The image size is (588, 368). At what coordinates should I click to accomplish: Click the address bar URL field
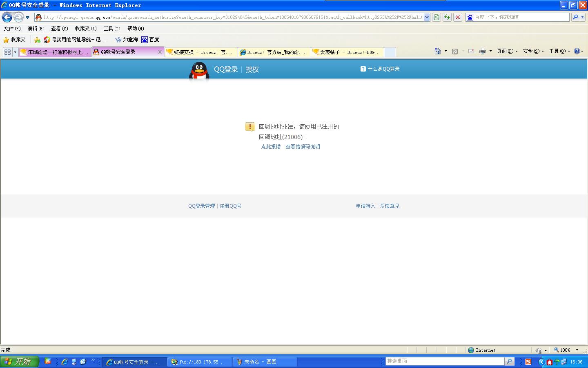[x=229, y=17]
